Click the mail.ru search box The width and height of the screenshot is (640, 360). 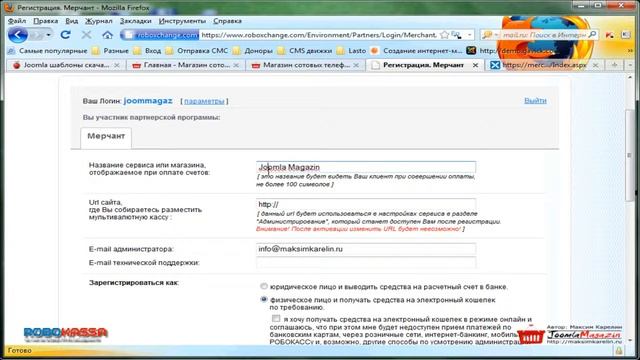[x=544, y=35]
